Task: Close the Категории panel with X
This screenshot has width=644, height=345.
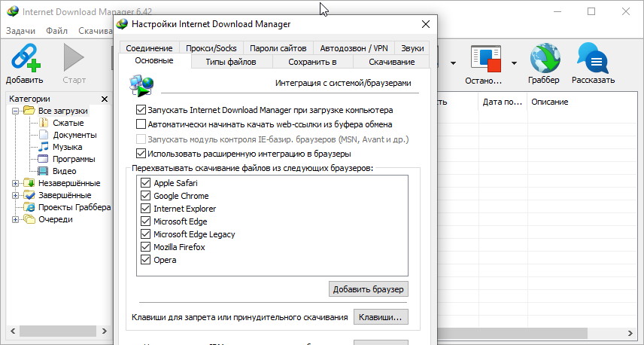Action: (x=105, y=99)
